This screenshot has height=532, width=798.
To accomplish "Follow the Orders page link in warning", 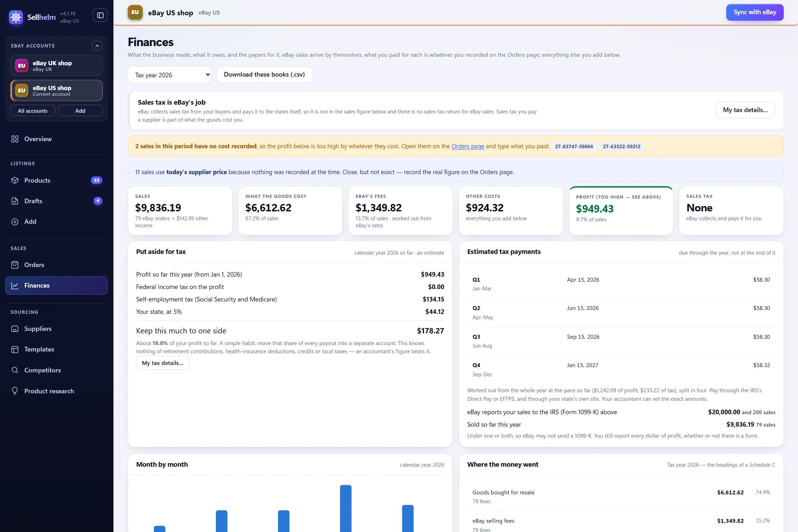I will coord(467,146).
